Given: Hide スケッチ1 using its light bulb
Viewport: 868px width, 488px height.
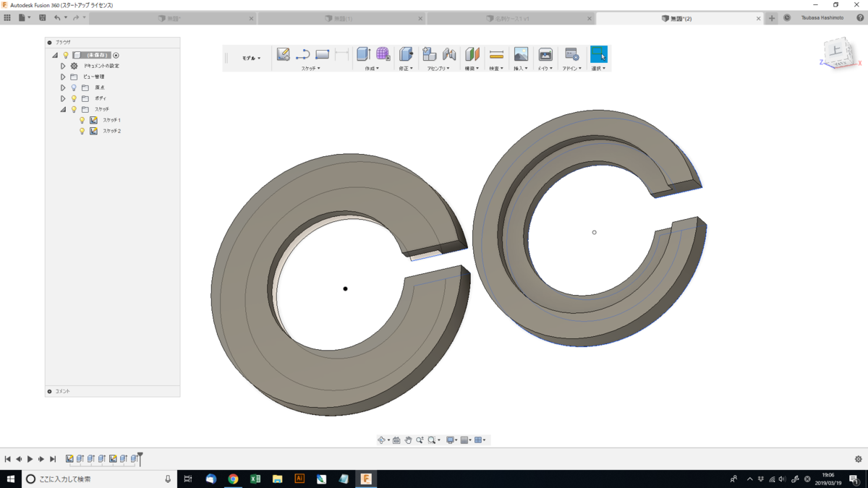Looking at the screenshot, I should [82, 120].
